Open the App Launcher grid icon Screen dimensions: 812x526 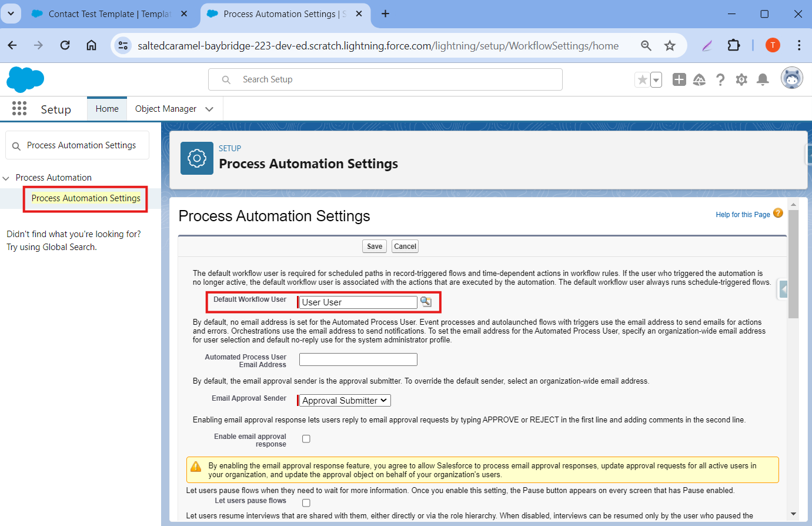coord(19,108)
